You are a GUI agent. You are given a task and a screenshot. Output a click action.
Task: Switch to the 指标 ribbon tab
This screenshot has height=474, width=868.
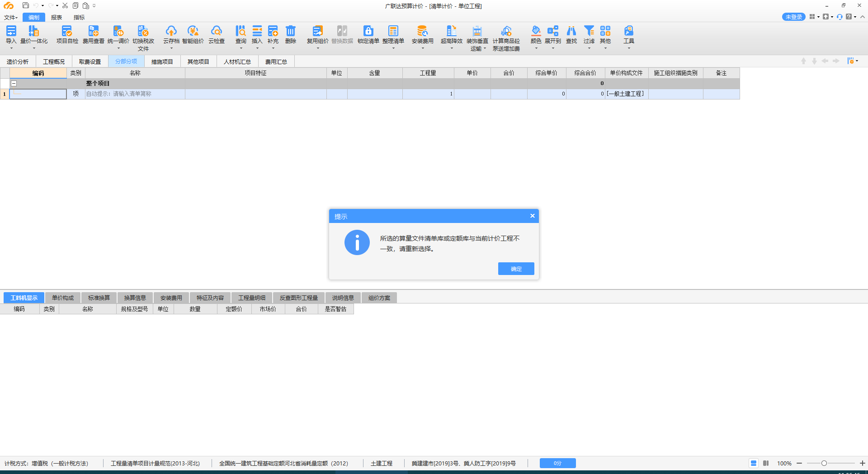pos(79,17)
